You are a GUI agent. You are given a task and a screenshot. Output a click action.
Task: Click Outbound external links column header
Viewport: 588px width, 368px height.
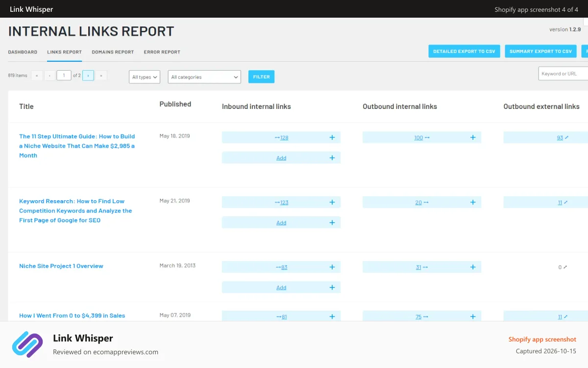(x=541, y=106)
